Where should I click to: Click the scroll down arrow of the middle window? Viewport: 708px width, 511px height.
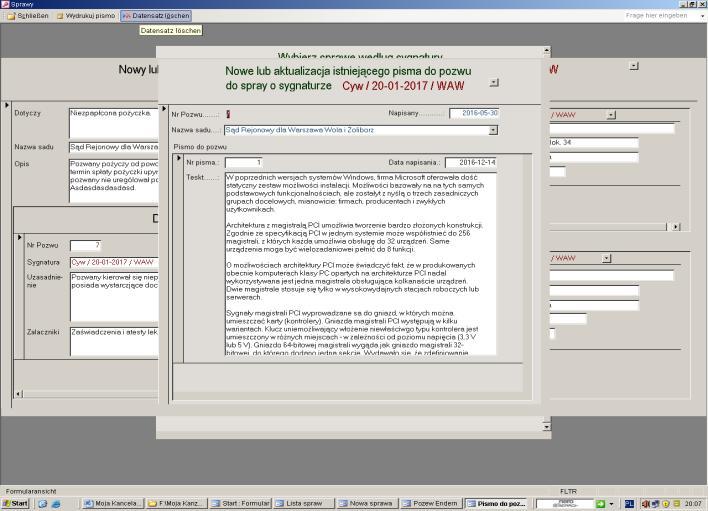(x=546, y=426)
